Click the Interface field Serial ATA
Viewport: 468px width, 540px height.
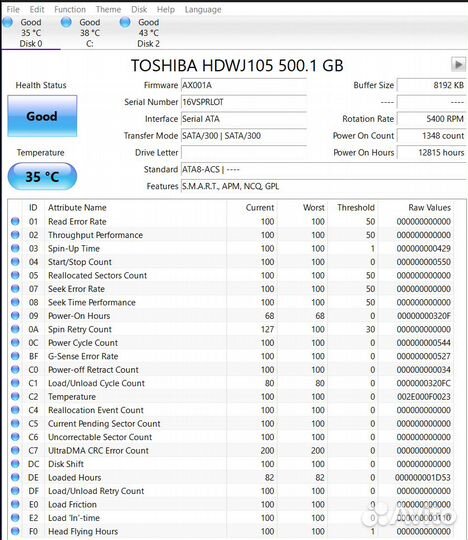244,119
